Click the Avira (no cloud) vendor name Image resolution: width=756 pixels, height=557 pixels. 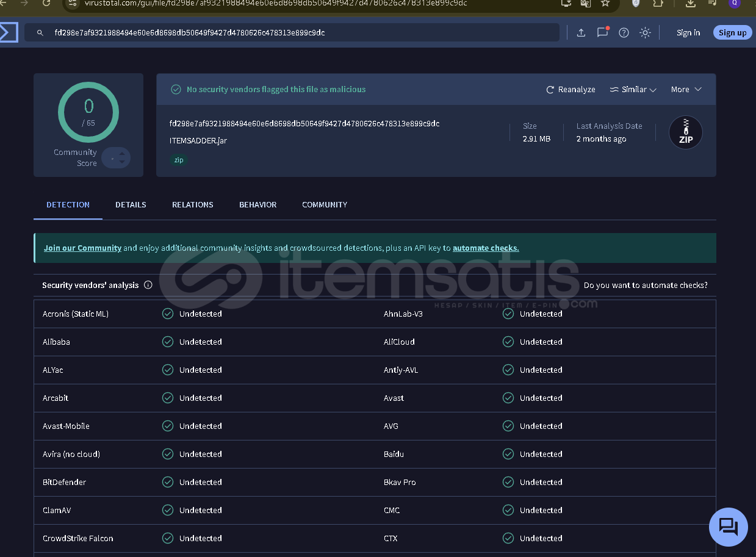tap(71, 454)
